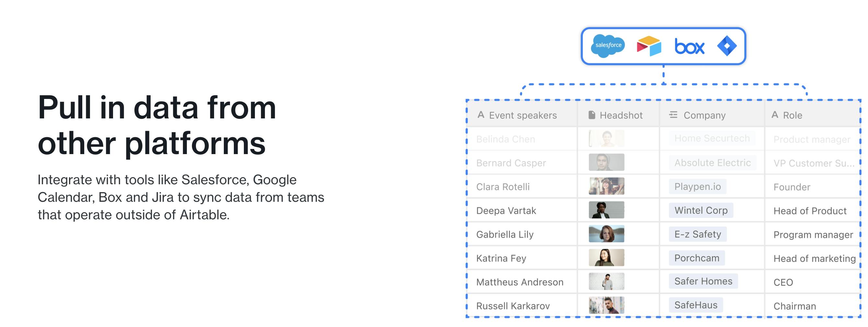Screen dimensions: 868x327
Task: Open Deepa Vartak's headshot thumbnail
Action: pos(606,210)
